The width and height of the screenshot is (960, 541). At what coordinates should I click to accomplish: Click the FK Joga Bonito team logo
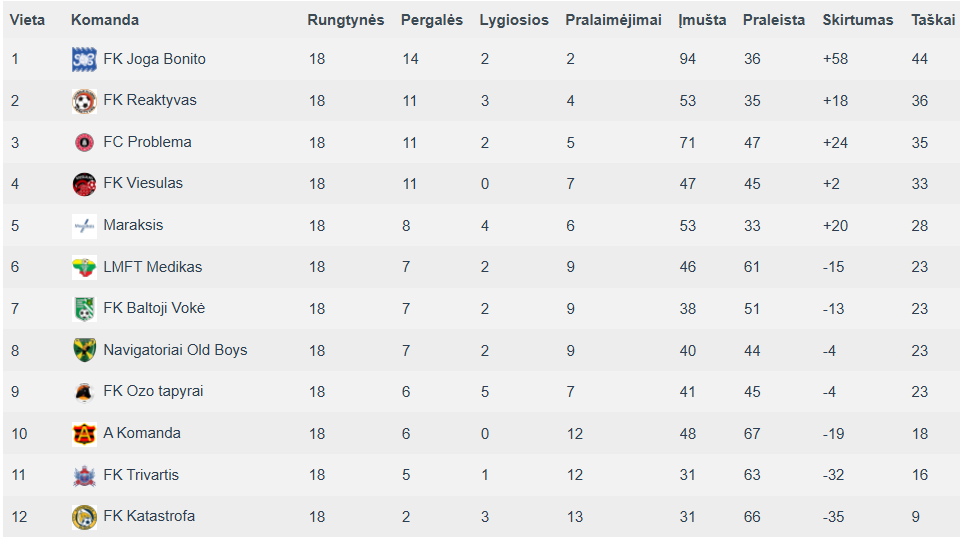[x=84, y=59]
